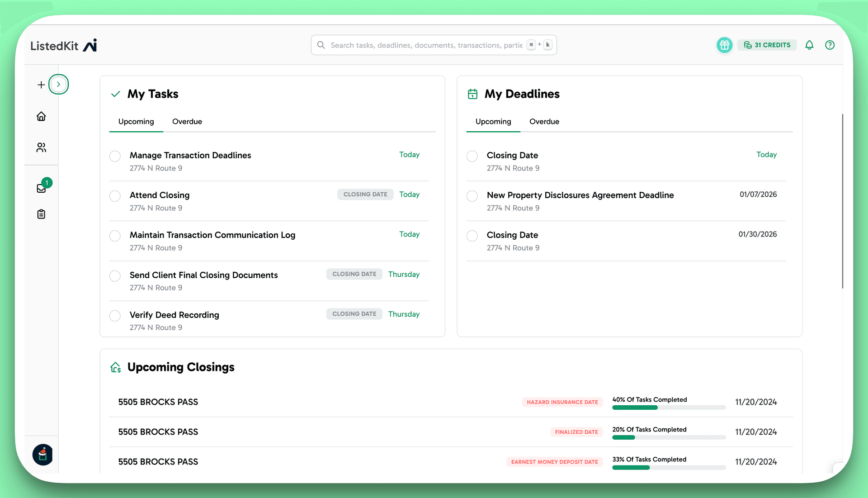Click the help question mark icon
This screenshot has width=868, height=498.
830,45
